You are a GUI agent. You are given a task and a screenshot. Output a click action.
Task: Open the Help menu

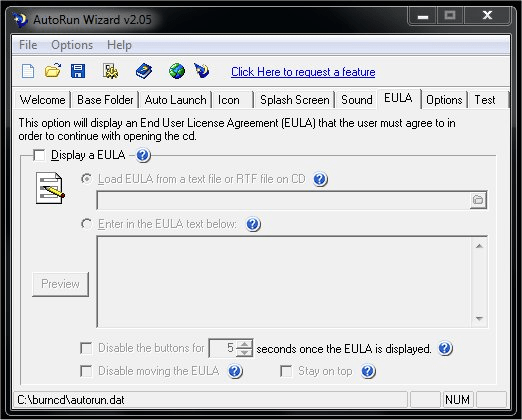(x=119, y=45)
